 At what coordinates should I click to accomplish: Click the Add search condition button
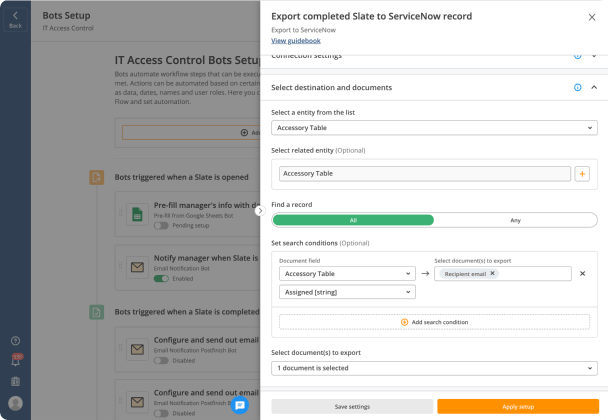tap(434, 322)
